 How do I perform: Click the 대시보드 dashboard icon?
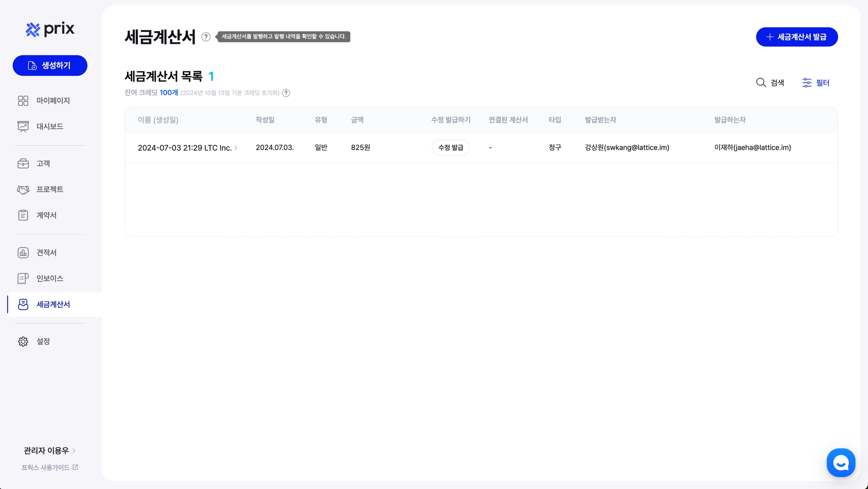coord(23,126)
